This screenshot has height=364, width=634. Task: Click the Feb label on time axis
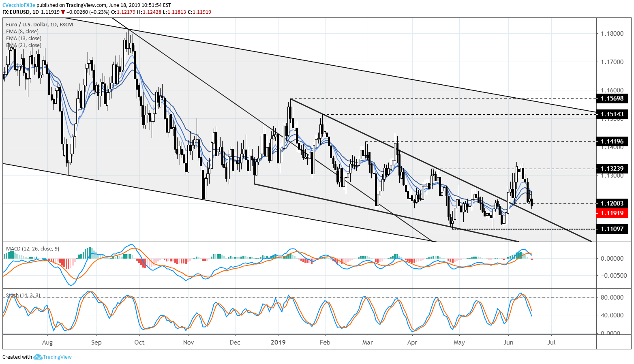pyautogui.click(x=325, y=343)
